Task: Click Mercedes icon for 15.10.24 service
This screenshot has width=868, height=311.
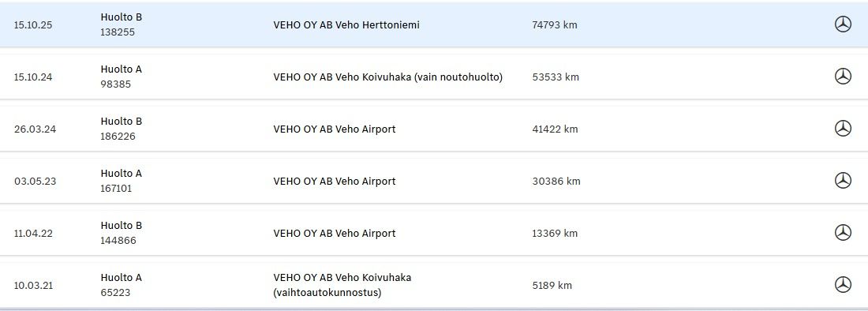Action: point(843,77)
